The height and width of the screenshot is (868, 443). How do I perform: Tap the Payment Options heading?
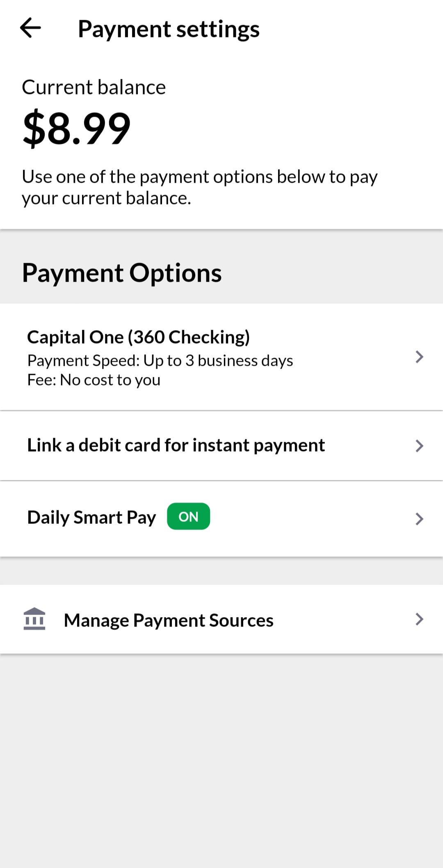pos(122,273)
